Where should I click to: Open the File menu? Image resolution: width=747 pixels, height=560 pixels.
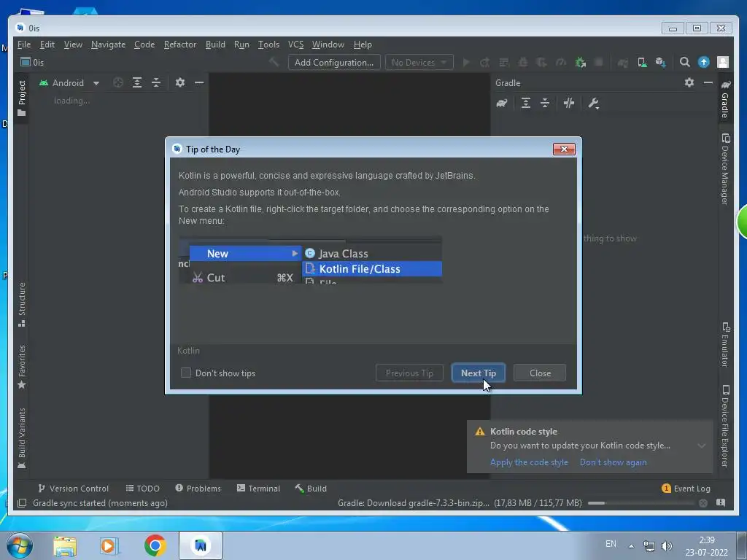click(24, 44)
